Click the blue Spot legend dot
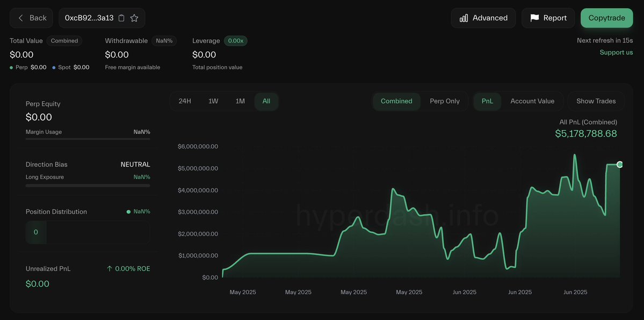Viewport: 644px width, 320px height. [x=54, y=67]
